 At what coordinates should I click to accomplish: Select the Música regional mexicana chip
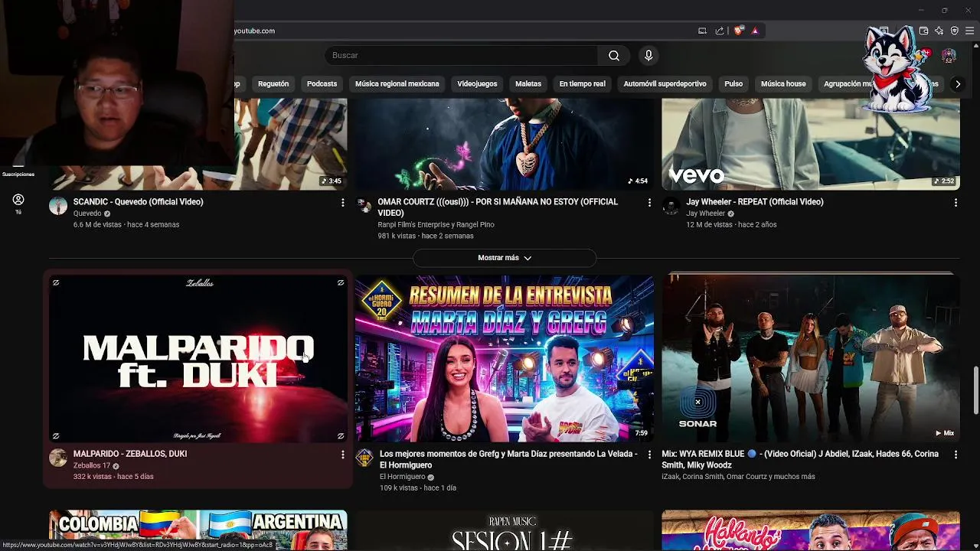click(397, 84)
